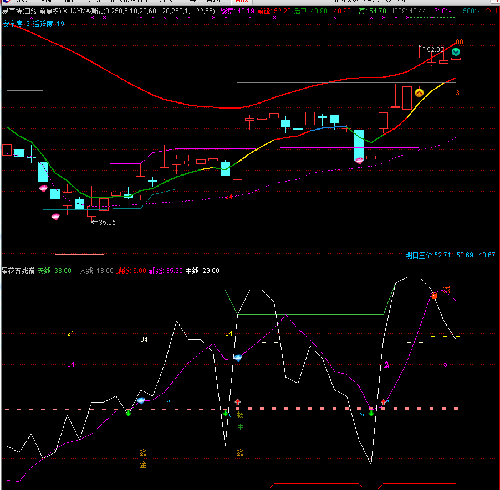Screen dimensions: 500x490
Task: Select the large hollow red candlestick near the gray line
Action: click(407, 98)
